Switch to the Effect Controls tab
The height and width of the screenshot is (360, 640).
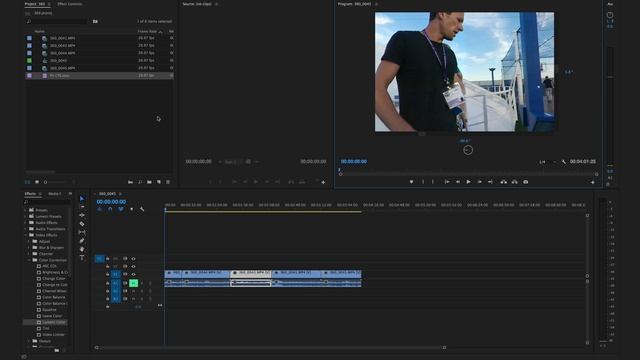(69, 4)
